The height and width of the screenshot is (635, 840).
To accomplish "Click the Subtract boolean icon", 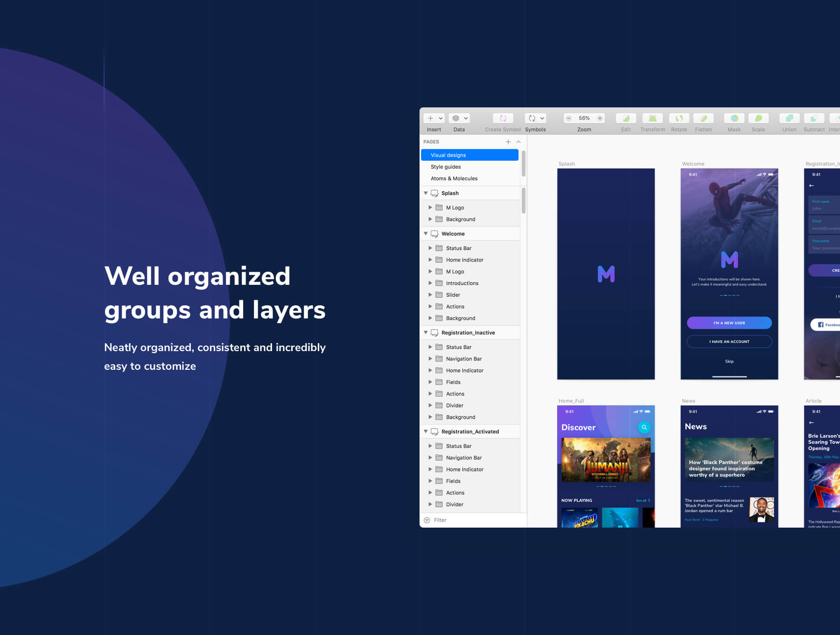I will 814,119.
